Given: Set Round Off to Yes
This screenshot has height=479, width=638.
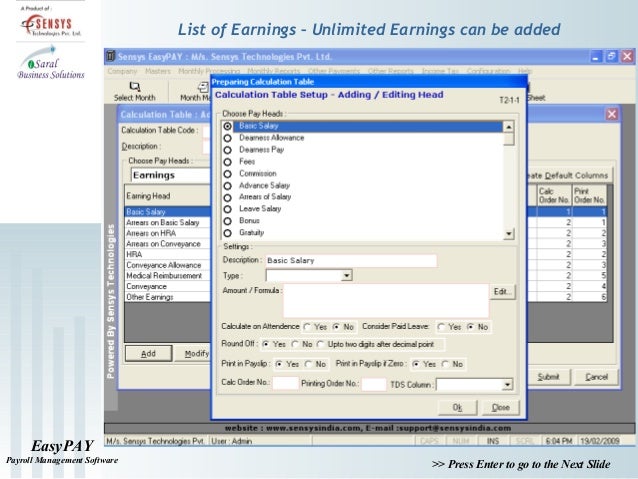Looking at the screenshot, I should pyautogui.click(x=266, y=344).
